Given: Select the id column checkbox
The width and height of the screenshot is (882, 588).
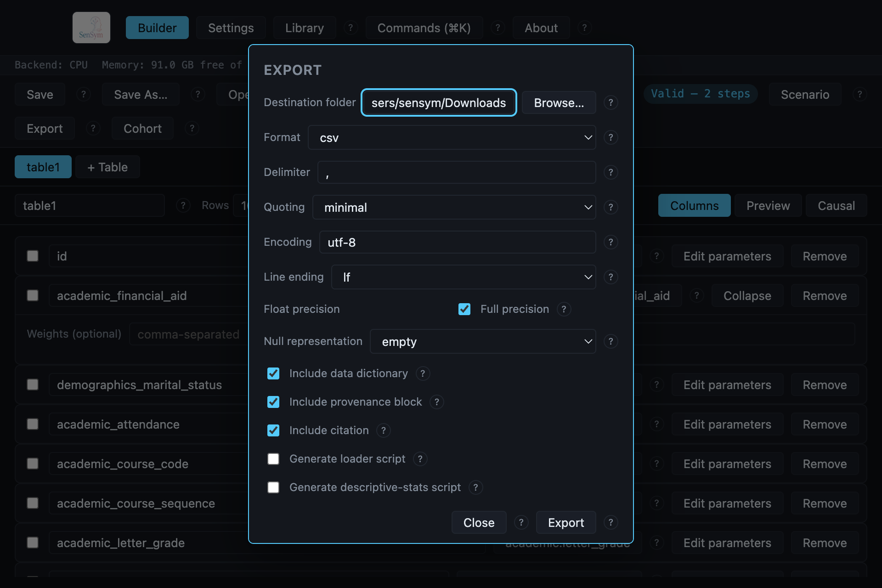Looking at the screenshot, I should click(x=33, y=256).
